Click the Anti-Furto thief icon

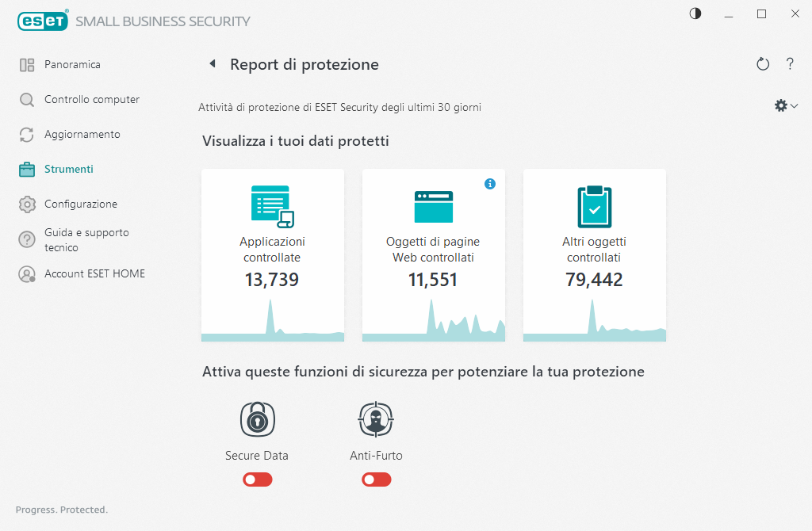[376, 420]
